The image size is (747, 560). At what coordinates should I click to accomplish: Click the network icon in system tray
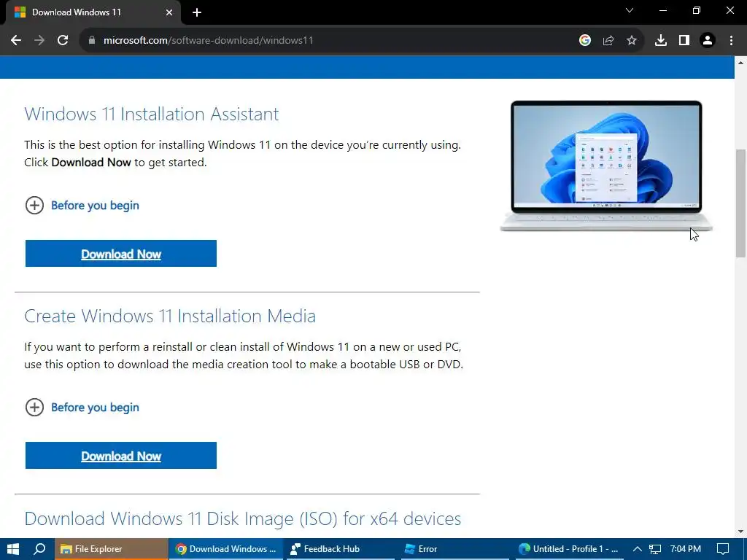point(655,549)
